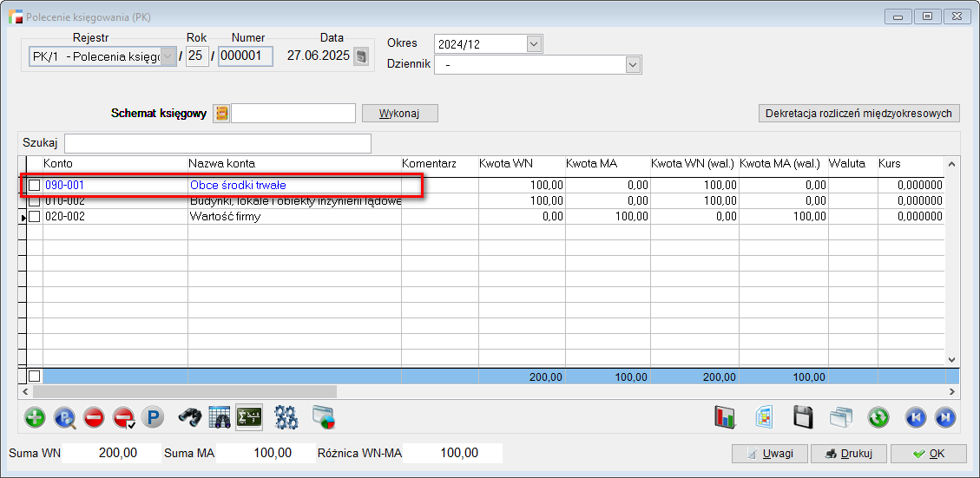Click the plain red minus delete icon

click(x=94, y=417)
